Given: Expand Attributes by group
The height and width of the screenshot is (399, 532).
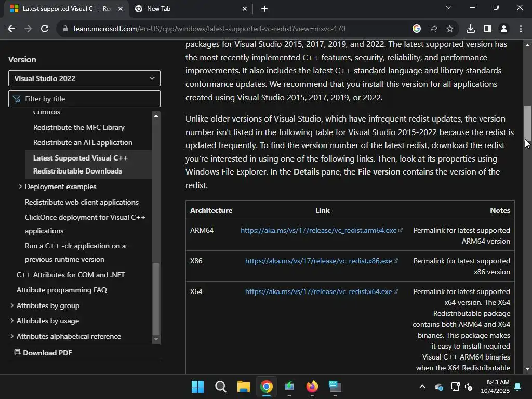Looking at the screenshot, I should click(x=12, y=305).
